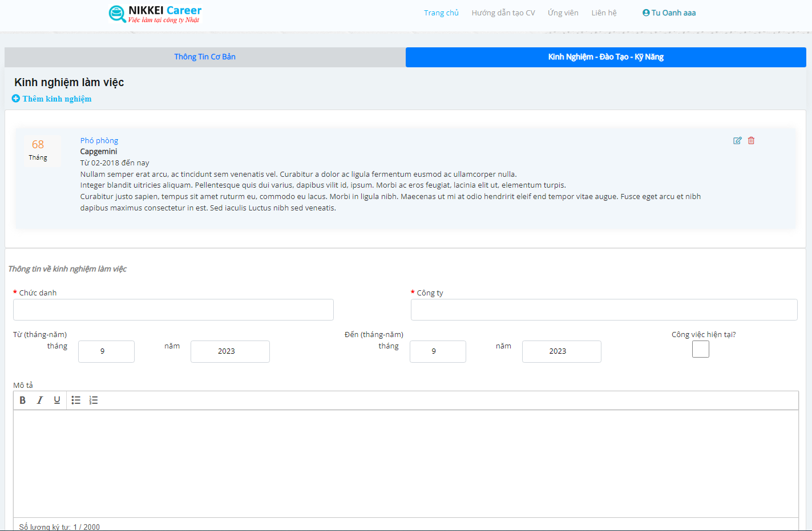Image resolution: width=812 pixels, height=531 pixels.
Task: Toggle underline formatting in description editor
Action: [x=57, y=400]
